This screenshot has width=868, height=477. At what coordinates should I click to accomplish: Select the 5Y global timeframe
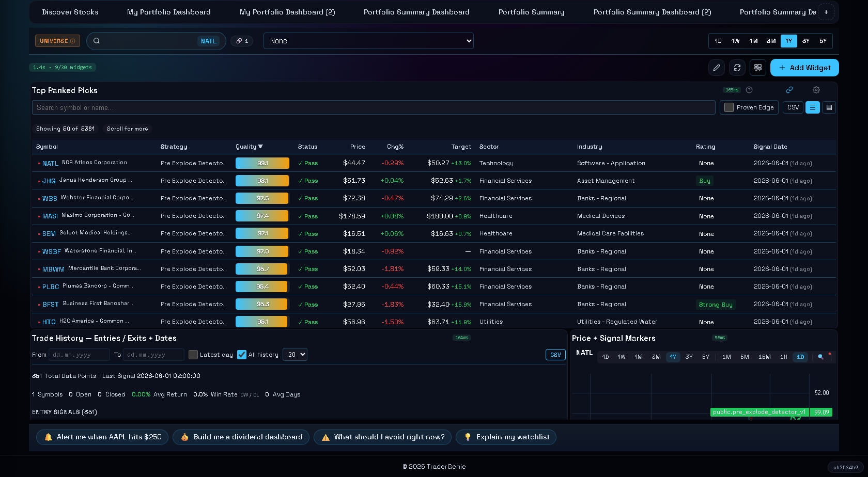823,41
